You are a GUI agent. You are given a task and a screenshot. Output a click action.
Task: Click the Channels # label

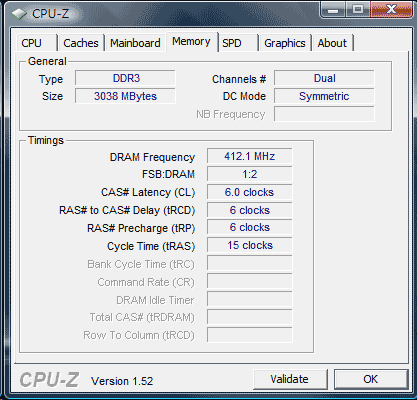[239, 79]
